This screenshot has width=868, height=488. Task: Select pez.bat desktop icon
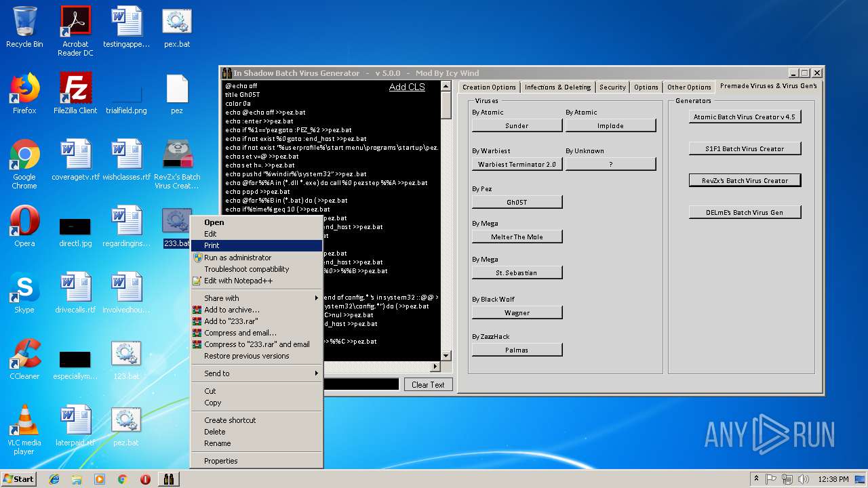[126, 426]
